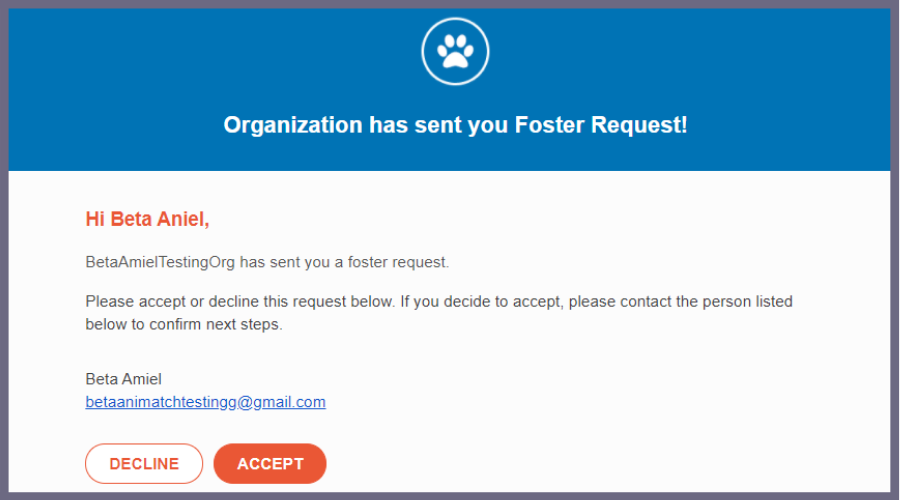Click blank white area right of Accept button
This screenshot has width=900, height=500.
[x=574, y=463]
